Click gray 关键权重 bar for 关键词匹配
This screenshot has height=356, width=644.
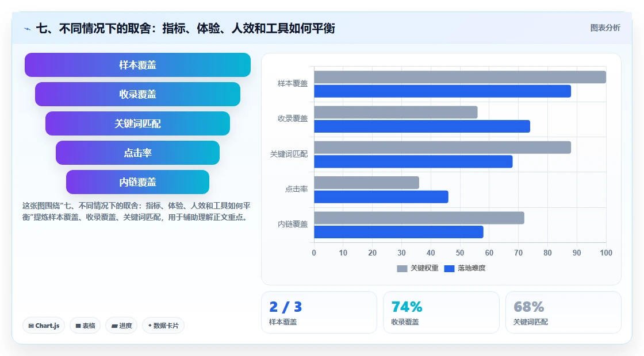[x=442, y=147]
